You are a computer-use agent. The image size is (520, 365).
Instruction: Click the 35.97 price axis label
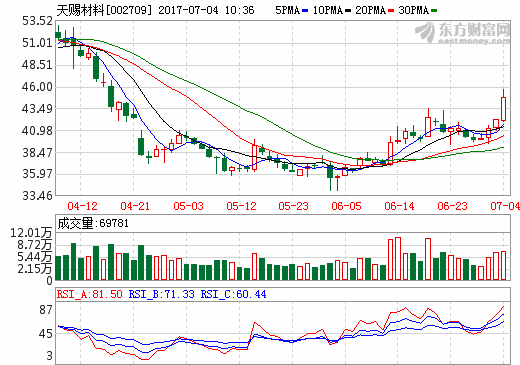pos(37,174)
